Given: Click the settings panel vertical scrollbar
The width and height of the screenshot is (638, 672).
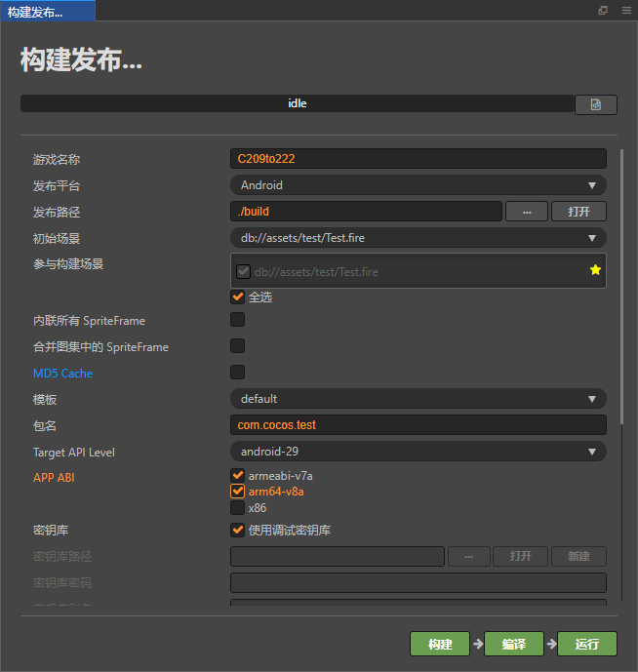Looking at the screenshot, I should [621, 287].
